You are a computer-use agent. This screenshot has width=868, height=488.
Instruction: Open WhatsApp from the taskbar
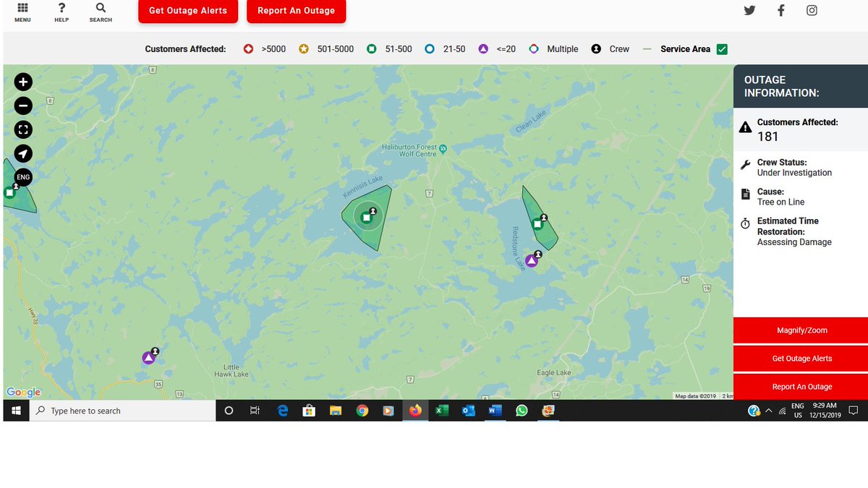pos(522,411)
